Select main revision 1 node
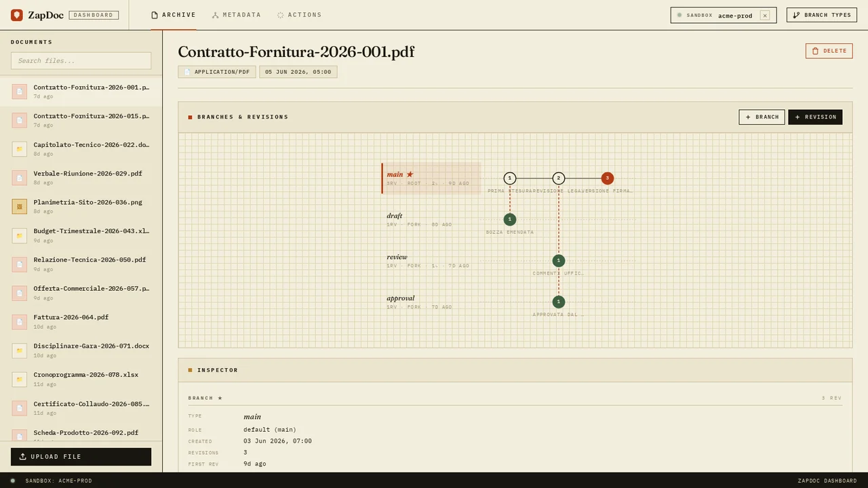 point(510,178)
